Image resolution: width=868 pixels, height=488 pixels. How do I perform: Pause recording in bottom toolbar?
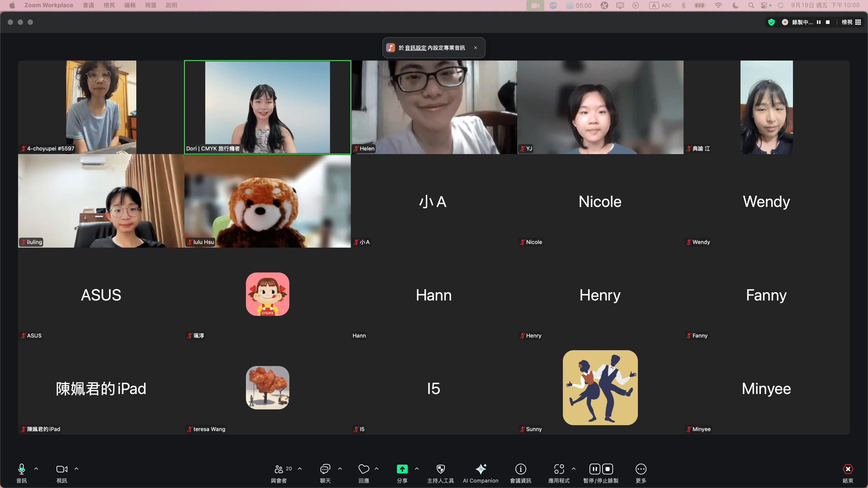pyautogui.click(x=595, y=469)
